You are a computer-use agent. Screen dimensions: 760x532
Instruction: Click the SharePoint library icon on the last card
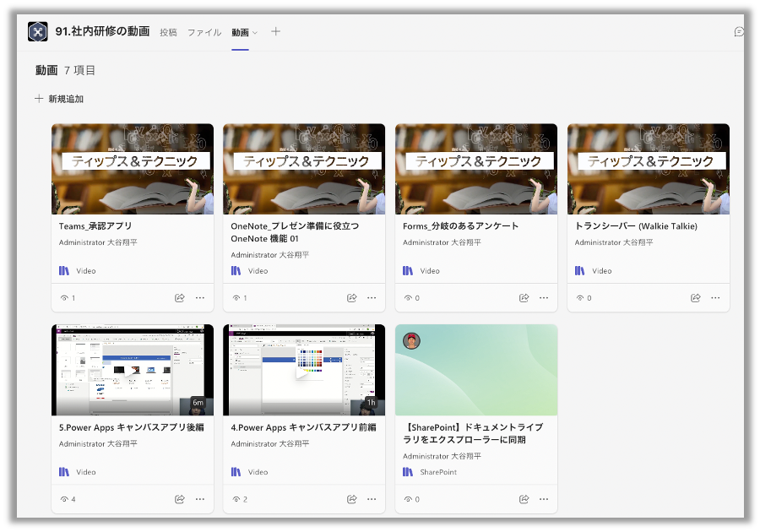(408, 472)
